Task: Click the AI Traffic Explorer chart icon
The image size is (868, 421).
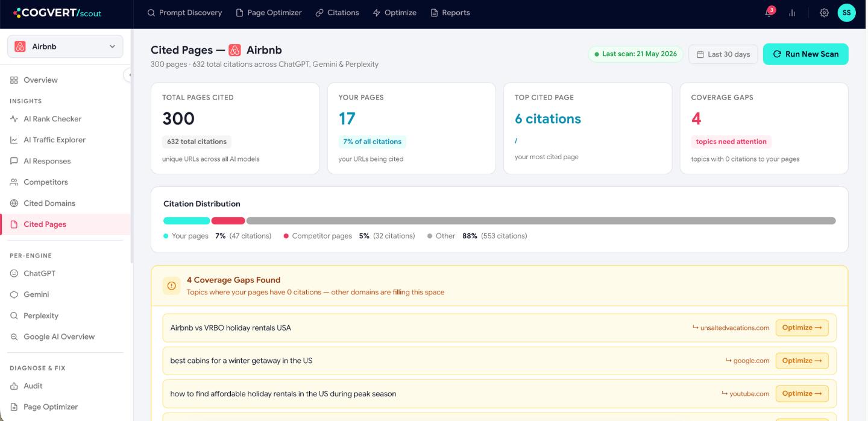Action: [x=14, y=140]
